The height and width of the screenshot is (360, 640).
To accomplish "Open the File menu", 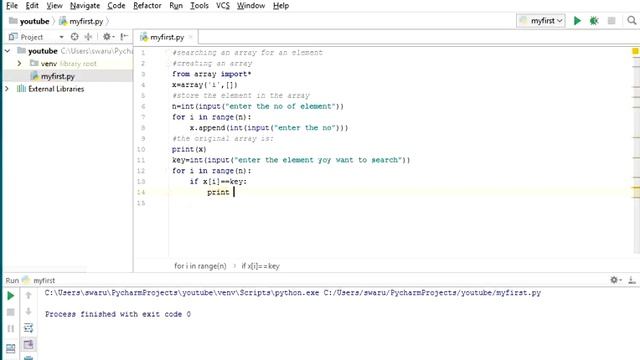I will point(12,6).
